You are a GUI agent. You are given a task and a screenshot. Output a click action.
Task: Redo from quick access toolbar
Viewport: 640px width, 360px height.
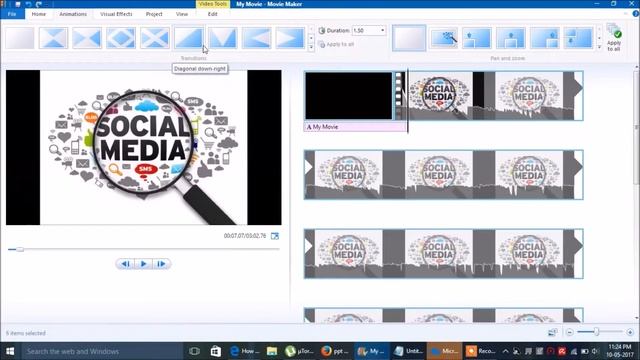point(39,4)
